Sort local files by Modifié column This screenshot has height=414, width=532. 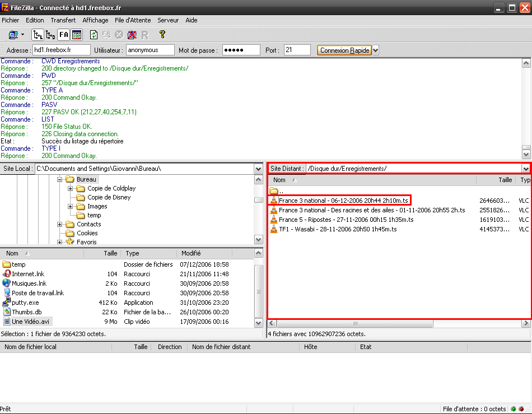point(204,253)
